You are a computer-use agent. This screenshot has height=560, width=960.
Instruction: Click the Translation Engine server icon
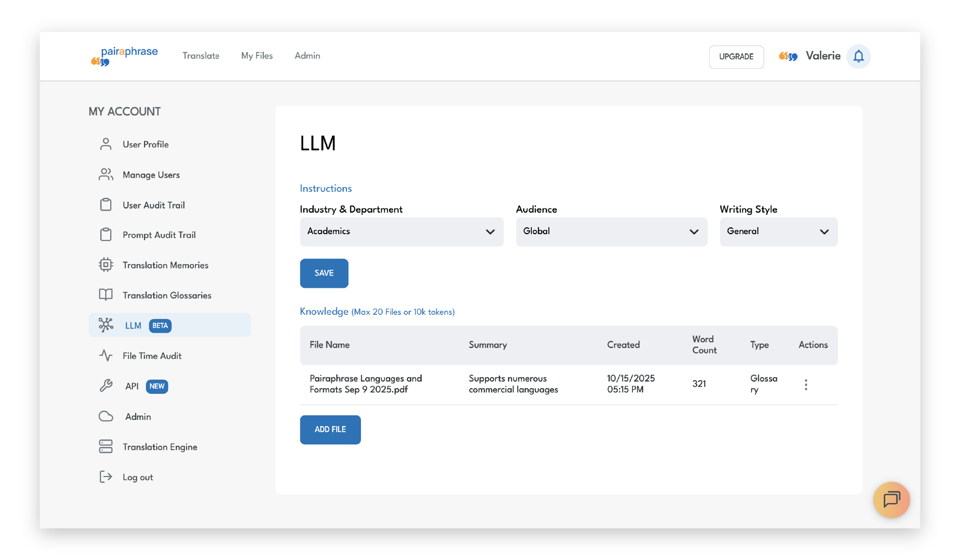coord(106,447)
